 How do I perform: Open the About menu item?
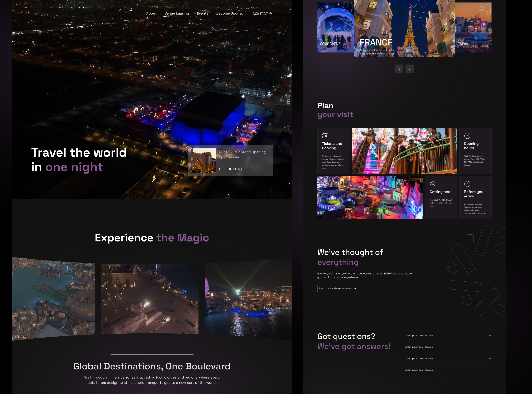click(151, 13)
